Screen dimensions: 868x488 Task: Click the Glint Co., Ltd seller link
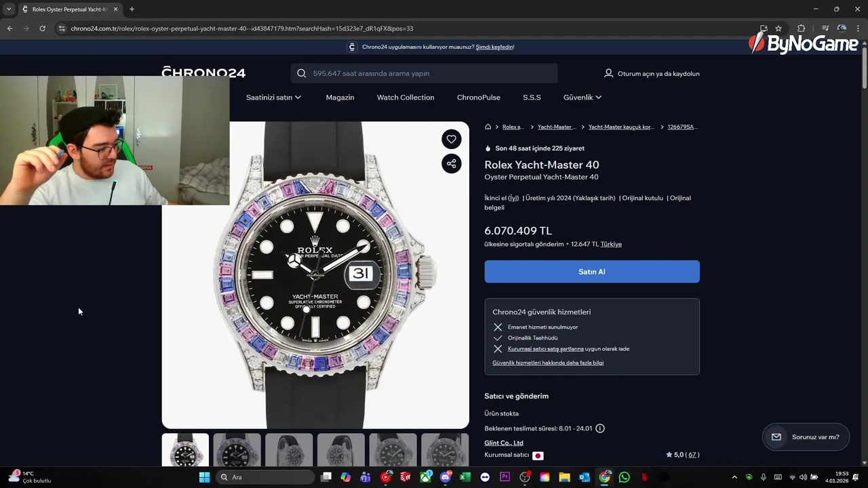(x=504, y=443)
